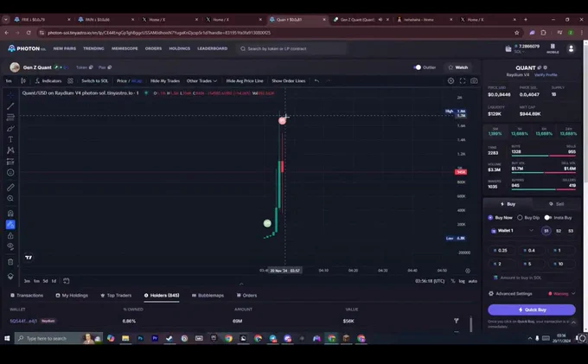Select the Buy Dip radio option
This screenshot has height=364, width=588.
pyautogui.click(x=520, y=217)
